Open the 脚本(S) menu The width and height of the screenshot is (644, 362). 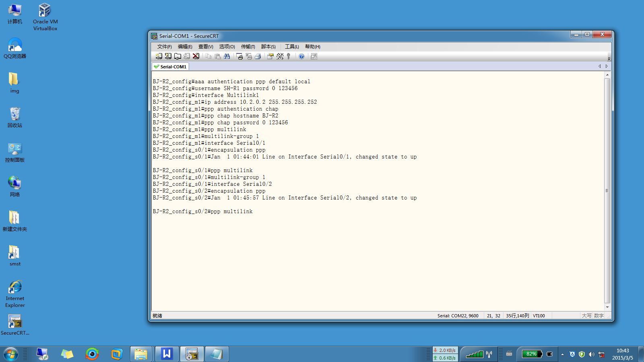coord(268,47)
